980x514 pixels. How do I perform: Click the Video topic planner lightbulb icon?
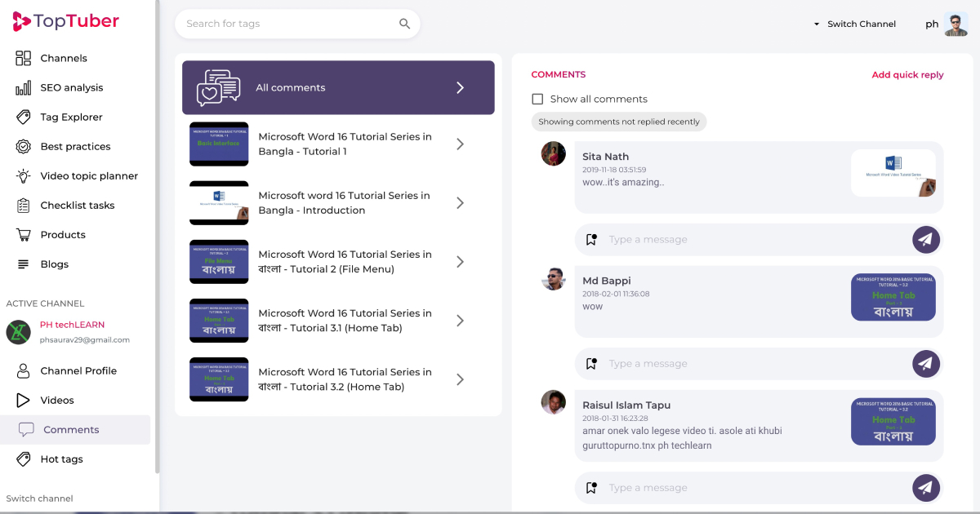pos(24,175)
